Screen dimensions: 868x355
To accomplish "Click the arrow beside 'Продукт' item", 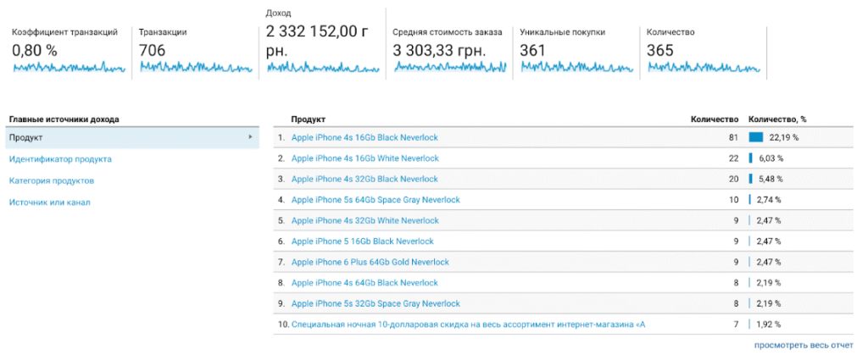I will pos(250,137).
